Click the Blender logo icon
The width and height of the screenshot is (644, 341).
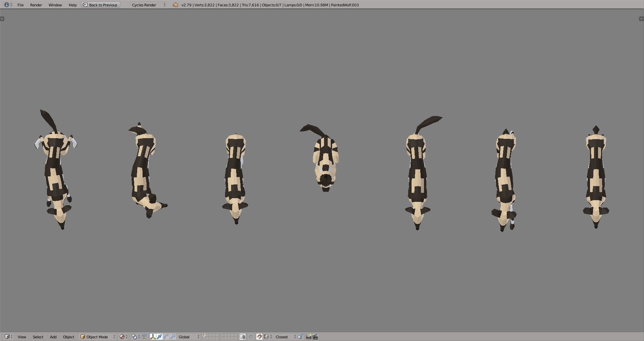(175, 5)
